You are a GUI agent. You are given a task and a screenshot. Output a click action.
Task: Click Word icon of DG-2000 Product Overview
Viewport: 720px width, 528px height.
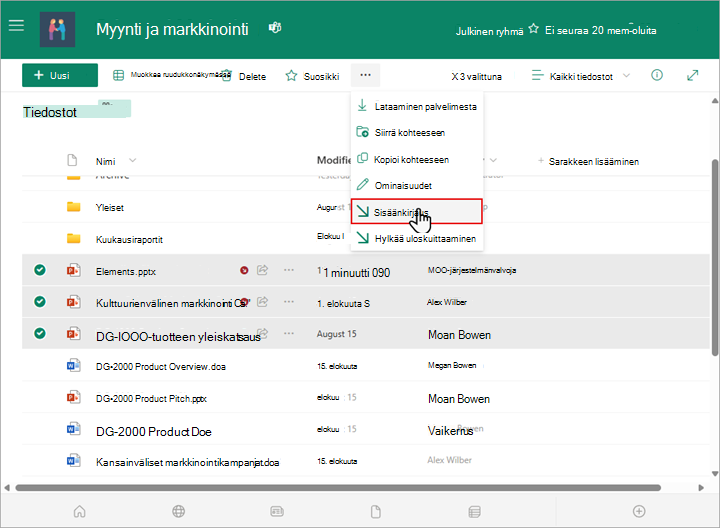click(73, 365)
